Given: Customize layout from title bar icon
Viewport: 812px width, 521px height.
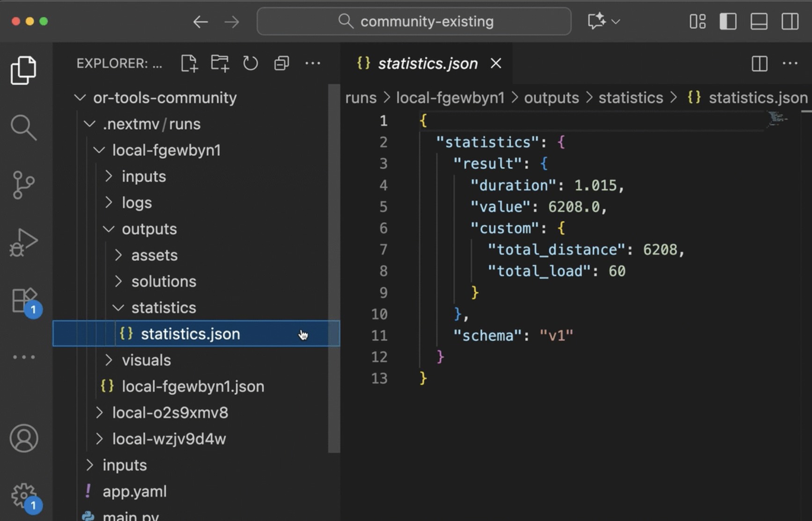Looking at the screenshot, I should [698, 22].
